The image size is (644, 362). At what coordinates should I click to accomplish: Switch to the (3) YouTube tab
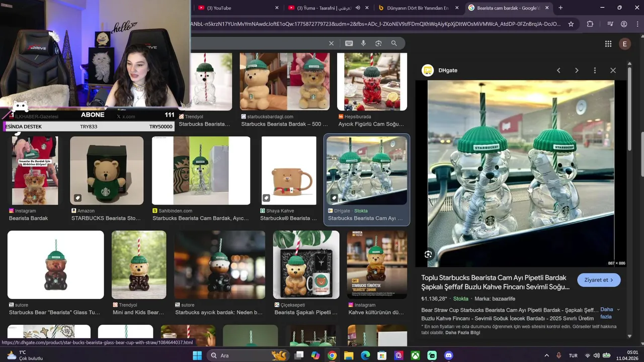pyautogui.click(x=237, y=8)
